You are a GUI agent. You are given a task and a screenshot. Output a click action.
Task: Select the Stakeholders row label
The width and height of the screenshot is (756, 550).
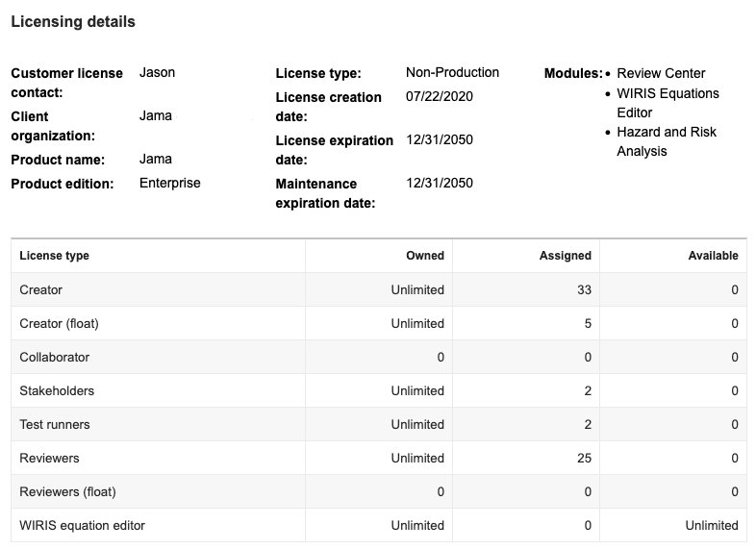click(57, 391)
